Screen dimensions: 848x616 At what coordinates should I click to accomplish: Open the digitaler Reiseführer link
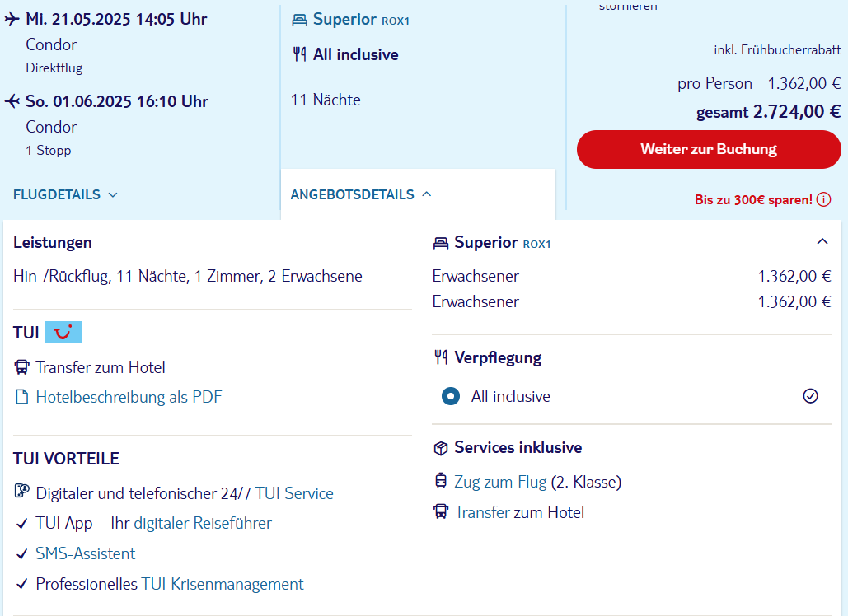[x=203, y=524]
